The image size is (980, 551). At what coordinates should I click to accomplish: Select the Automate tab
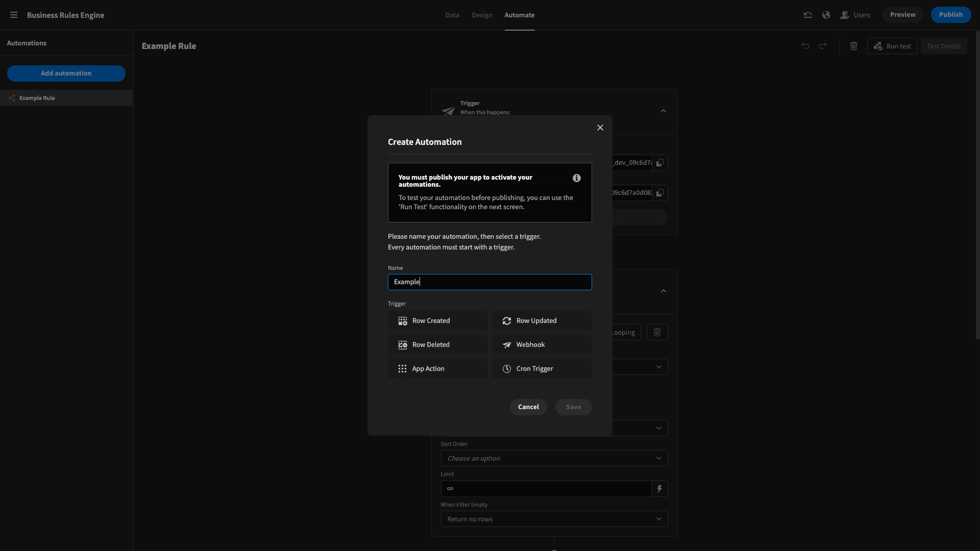click(519, 15)
